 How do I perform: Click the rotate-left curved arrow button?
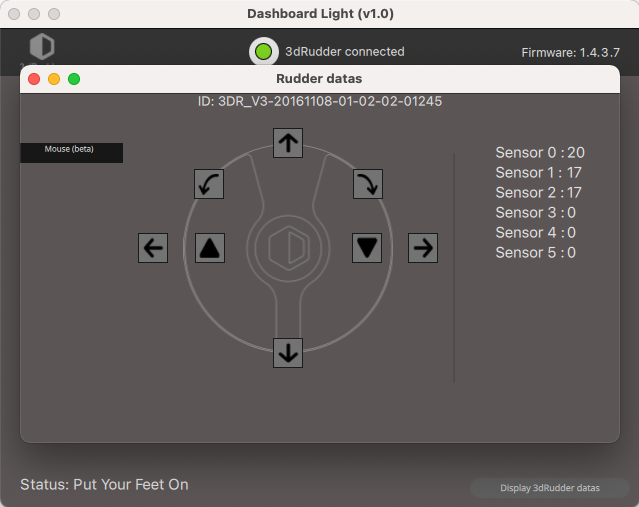point(209,184)
